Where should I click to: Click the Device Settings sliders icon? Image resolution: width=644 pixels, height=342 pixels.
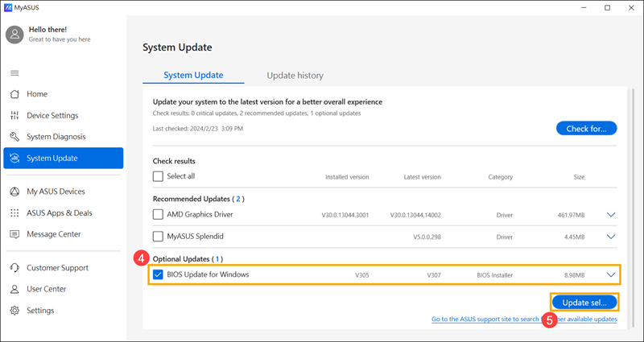point(14,115)
